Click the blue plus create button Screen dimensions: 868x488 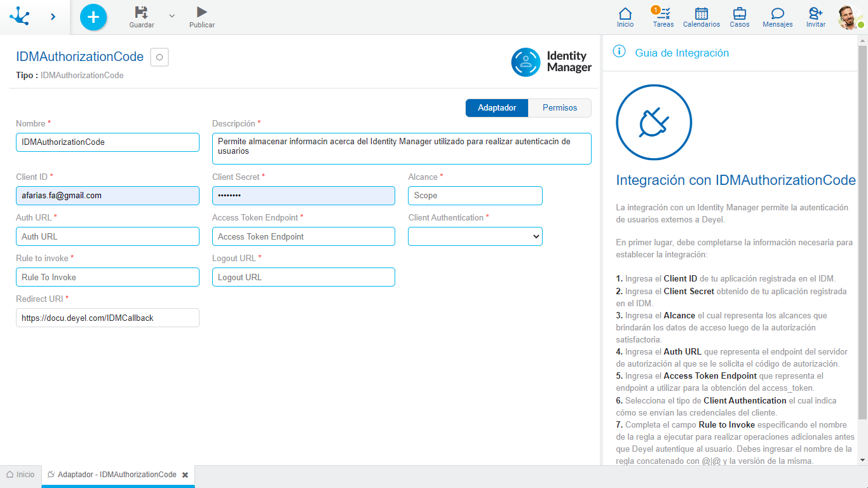point(93,17)
